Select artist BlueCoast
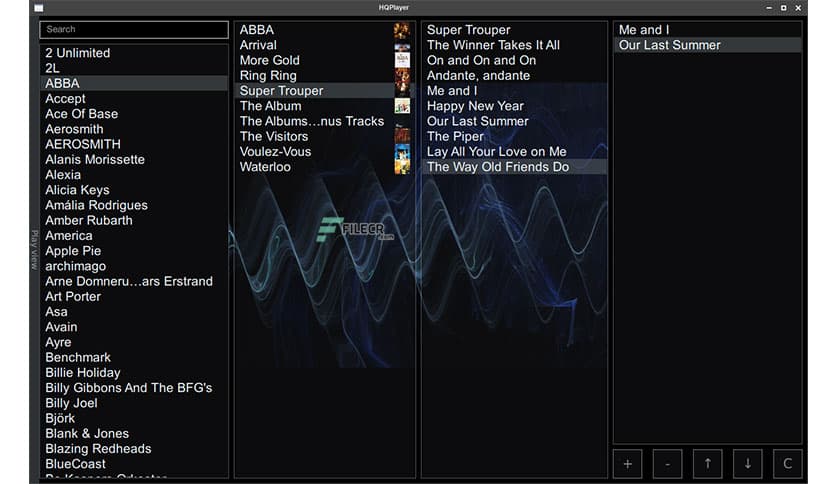Viewport: 836px width, 484px height. pyautogui.click(x=134, y=464)
